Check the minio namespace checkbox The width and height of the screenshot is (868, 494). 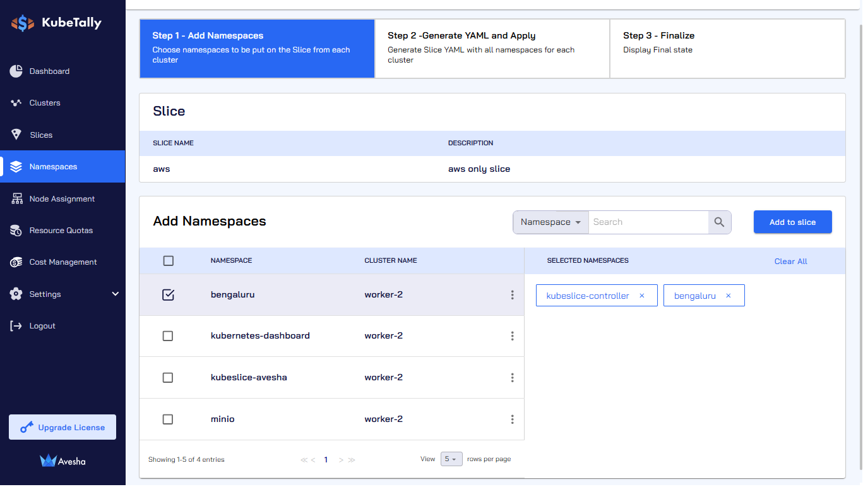point(168,419)
